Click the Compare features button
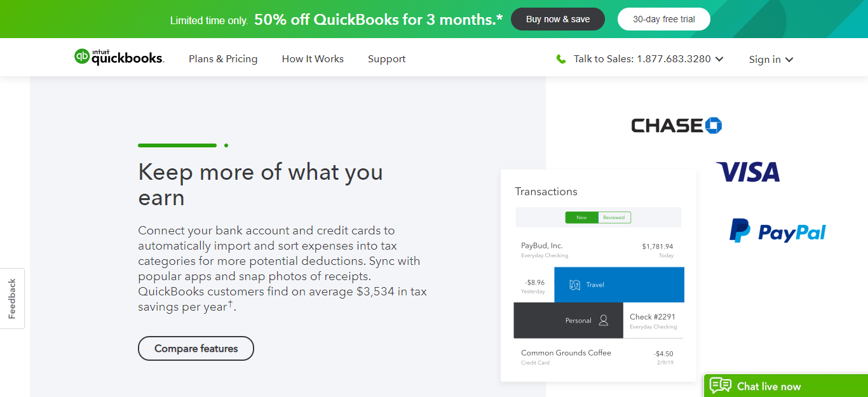 click(196, 349)
